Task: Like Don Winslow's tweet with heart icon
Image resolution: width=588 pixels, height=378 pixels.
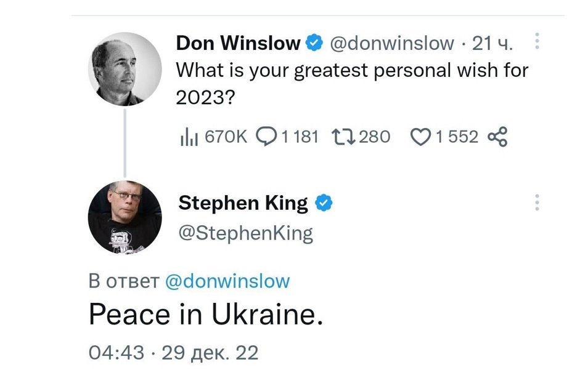Action: [x=421, y=137]
